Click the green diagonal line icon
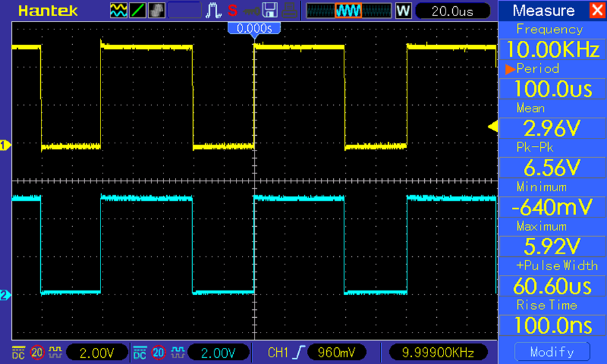Screen dimensions: 607x364 (137, 11)
